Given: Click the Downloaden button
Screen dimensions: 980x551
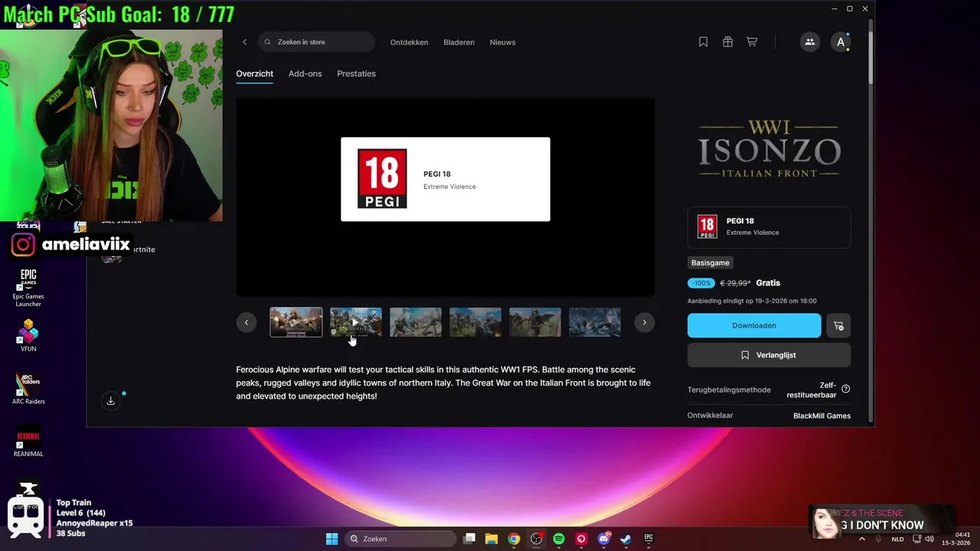Looking at the screenshot, I should 754,325.
